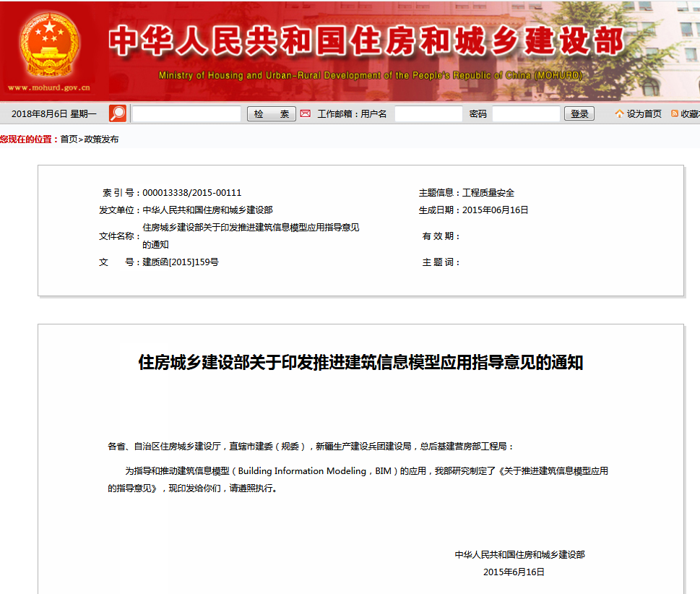The width and height of the screenshot is (700, 594).
Task: Click document number 建质函[2015]159号
Action: [x=181, y=262]
